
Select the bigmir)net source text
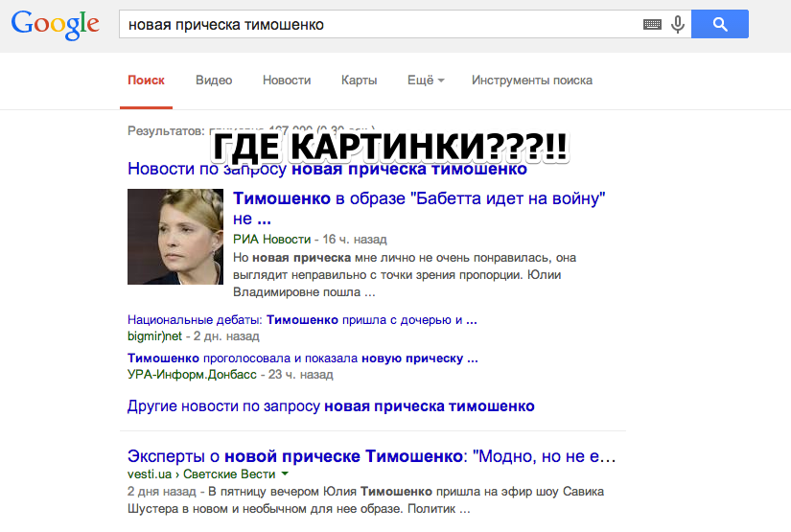(x=154, y=335)
